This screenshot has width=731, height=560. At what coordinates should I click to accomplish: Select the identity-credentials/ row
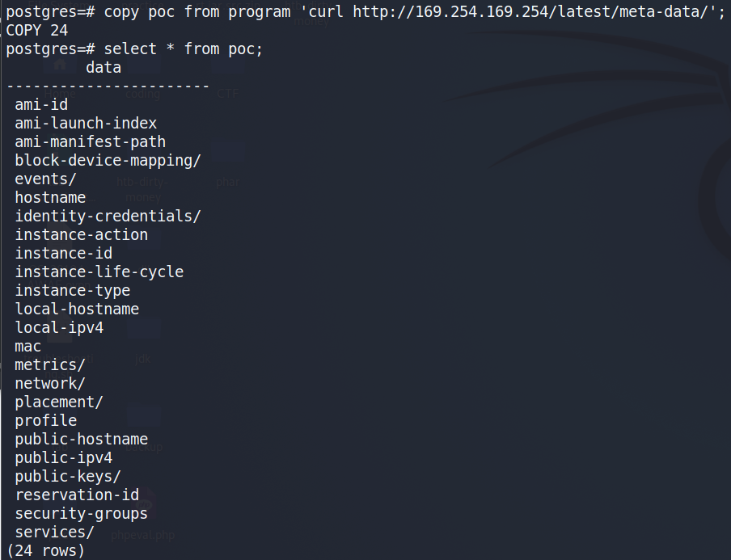pos(108,217)
